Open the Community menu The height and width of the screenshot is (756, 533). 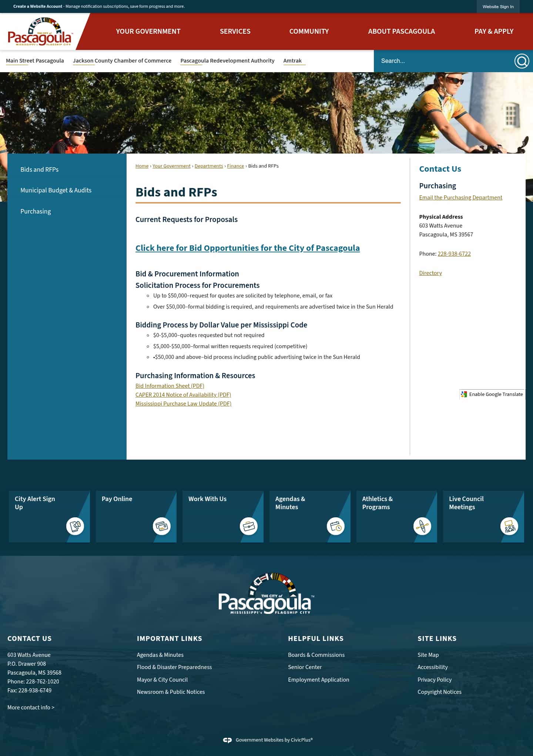click(x=309, y=31)
